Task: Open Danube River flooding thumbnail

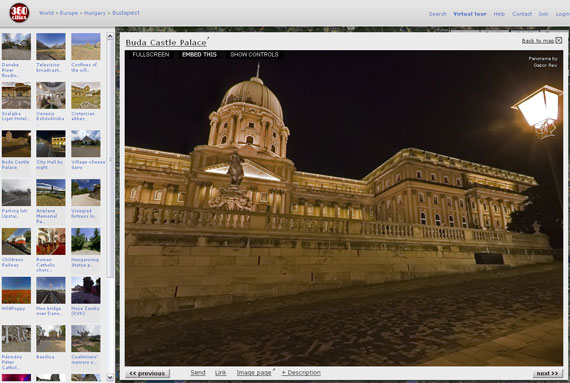Action: click(16, 47)
